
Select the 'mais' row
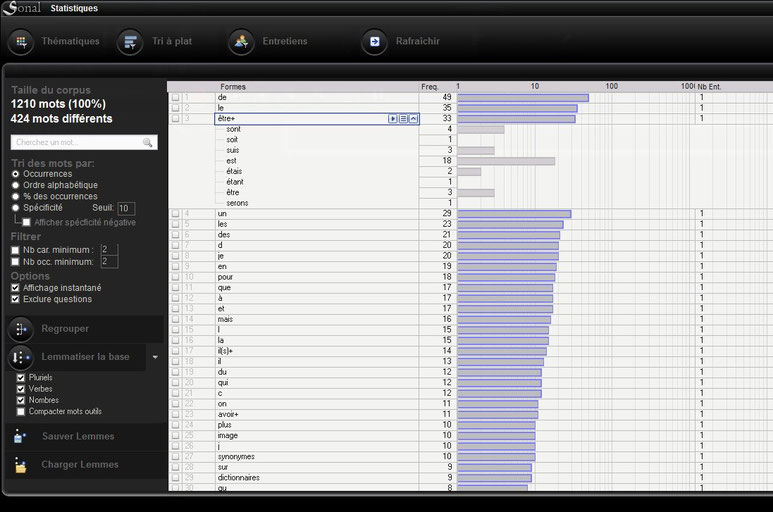coord(317,319)
